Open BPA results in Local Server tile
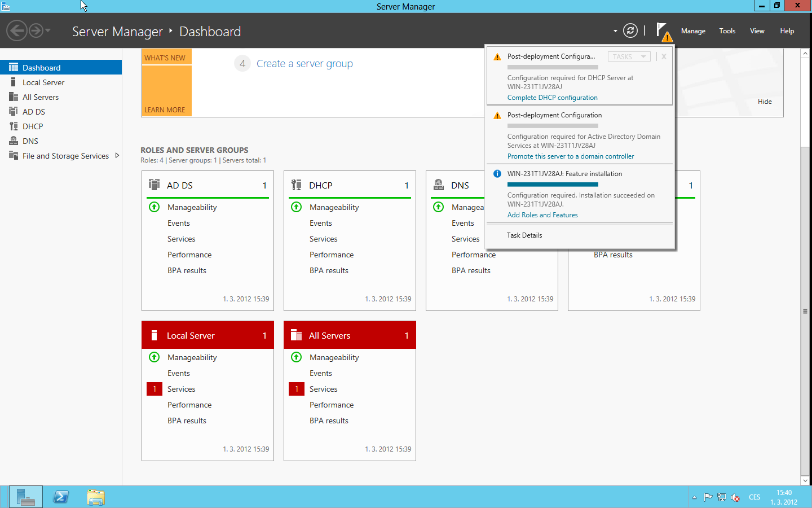 point(187,421)
